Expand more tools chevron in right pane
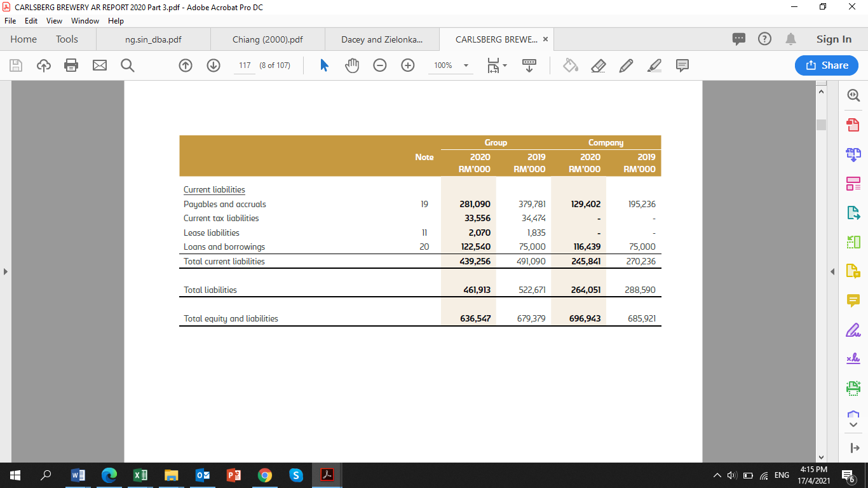The width and height of the screenshot is (868, 488). (x=853, y=424)
